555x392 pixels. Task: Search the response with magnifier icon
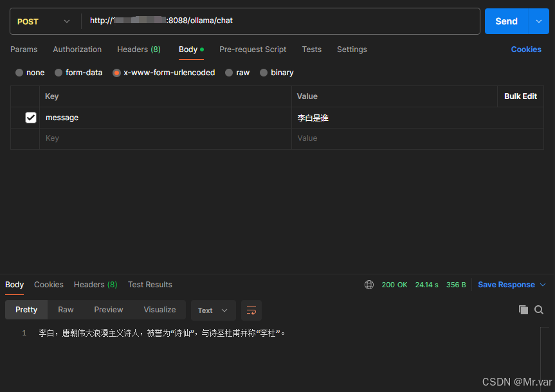point(539,310)
